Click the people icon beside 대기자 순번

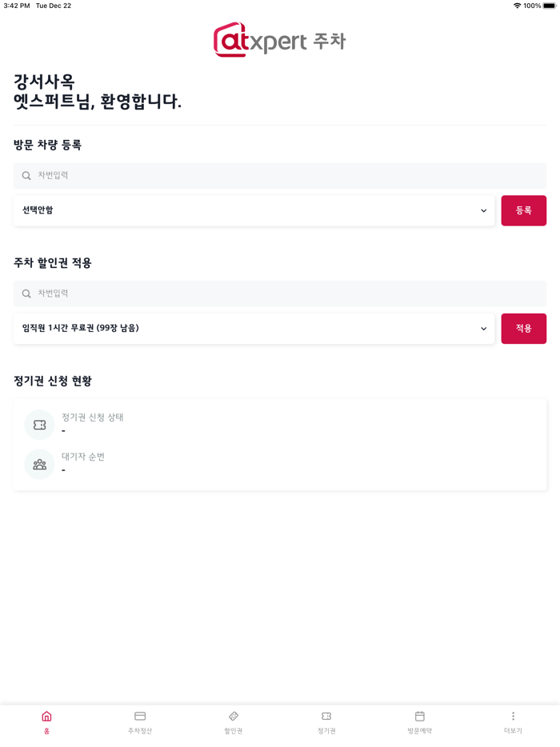coord(39,464)
